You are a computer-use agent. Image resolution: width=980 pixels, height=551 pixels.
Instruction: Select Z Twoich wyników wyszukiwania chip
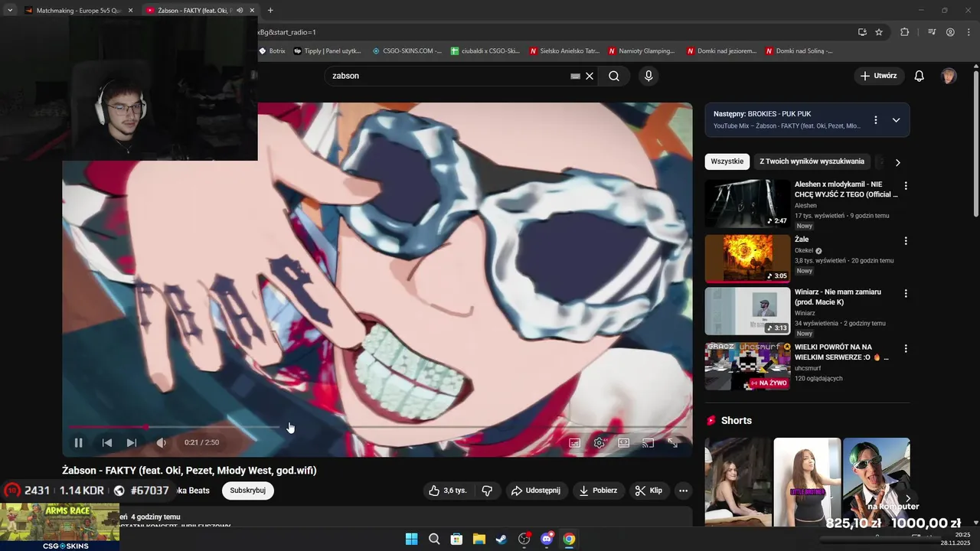point(812,161)
